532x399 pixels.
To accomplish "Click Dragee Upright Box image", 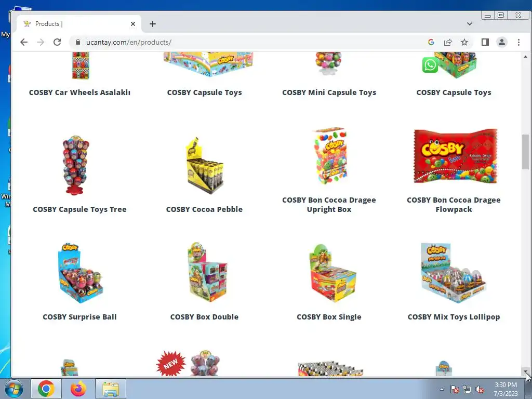I will click(330, 156).
